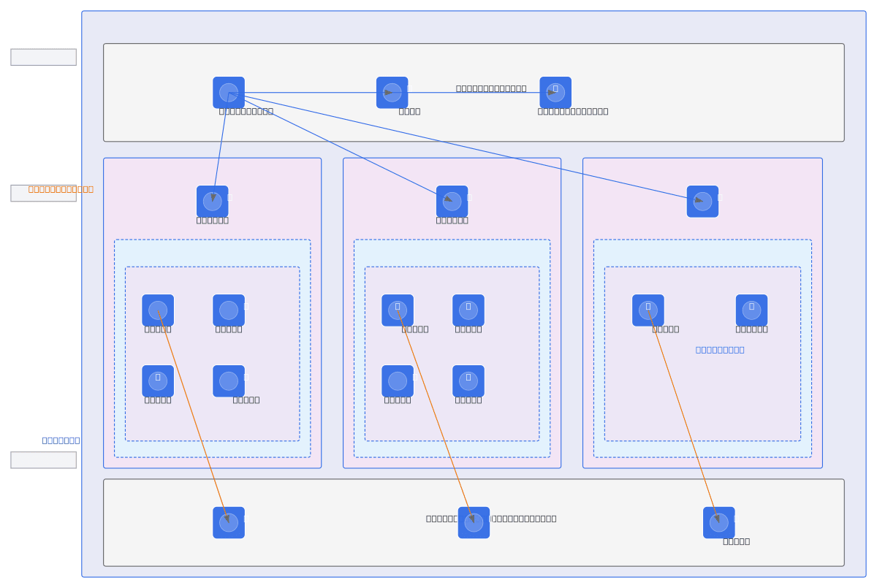Select the top-right node inside the middle group
This screenshot has height=588, width=877.
[x=468, y=310]
